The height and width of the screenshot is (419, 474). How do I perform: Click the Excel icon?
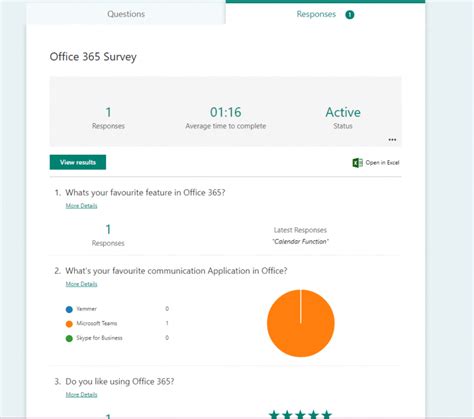coord(357,163)
